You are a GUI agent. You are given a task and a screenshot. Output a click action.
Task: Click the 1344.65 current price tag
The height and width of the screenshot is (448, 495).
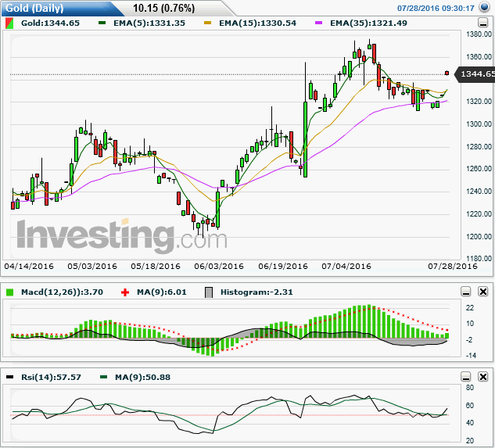[x=475, y=73]
